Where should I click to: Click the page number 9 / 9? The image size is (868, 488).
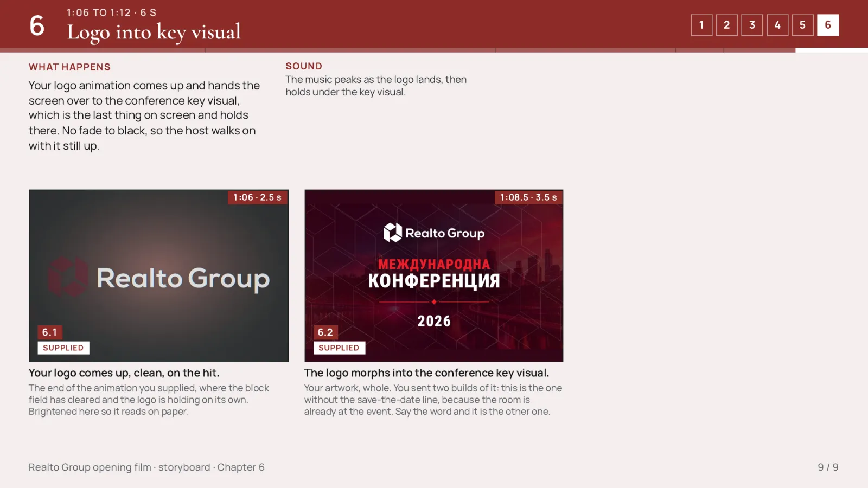[x=828, y=467]
